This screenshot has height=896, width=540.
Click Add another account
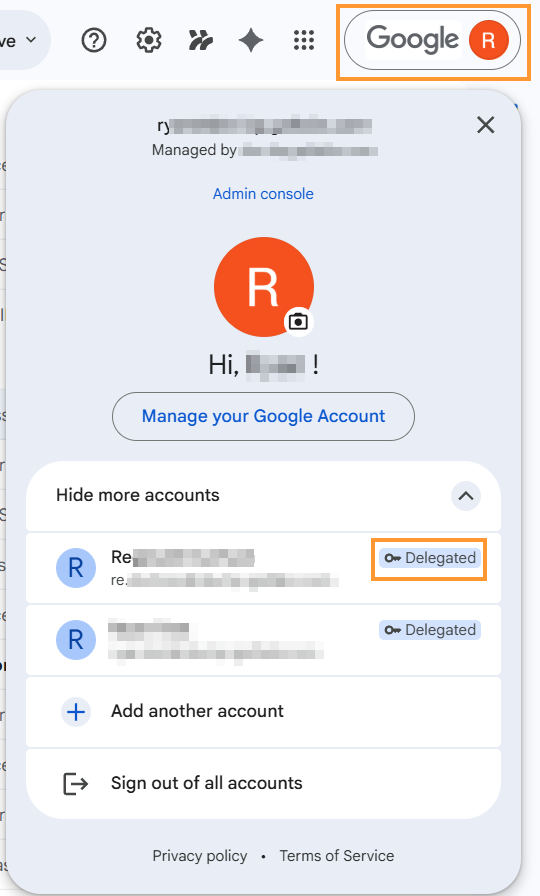click(x=263, y=711)
